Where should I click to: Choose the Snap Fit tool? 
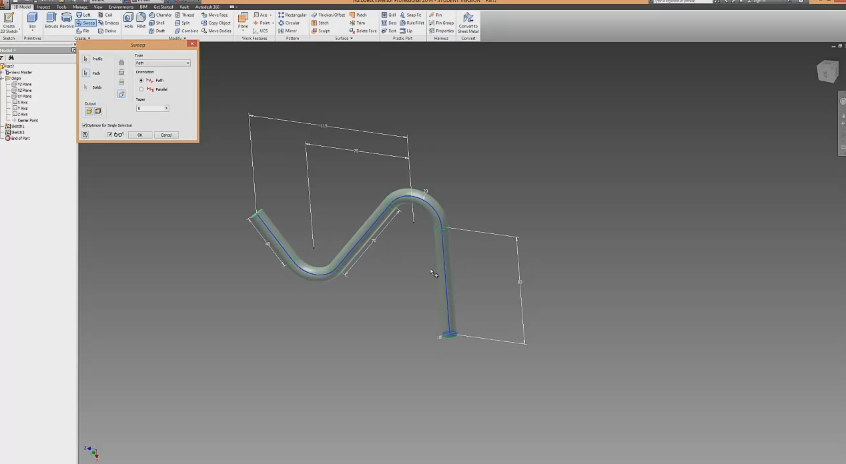[x=411, y=15]
